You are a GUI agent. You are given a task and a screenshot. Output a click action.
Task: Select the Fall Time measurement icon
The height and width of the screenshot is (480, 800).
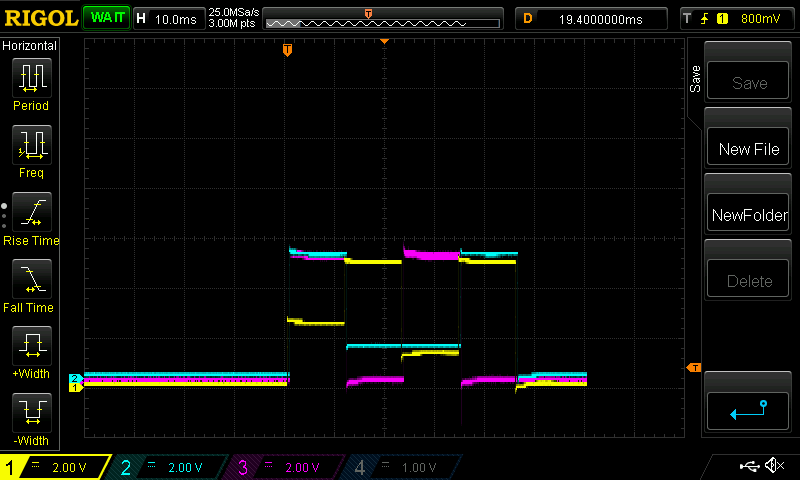(x=32, y=279)
